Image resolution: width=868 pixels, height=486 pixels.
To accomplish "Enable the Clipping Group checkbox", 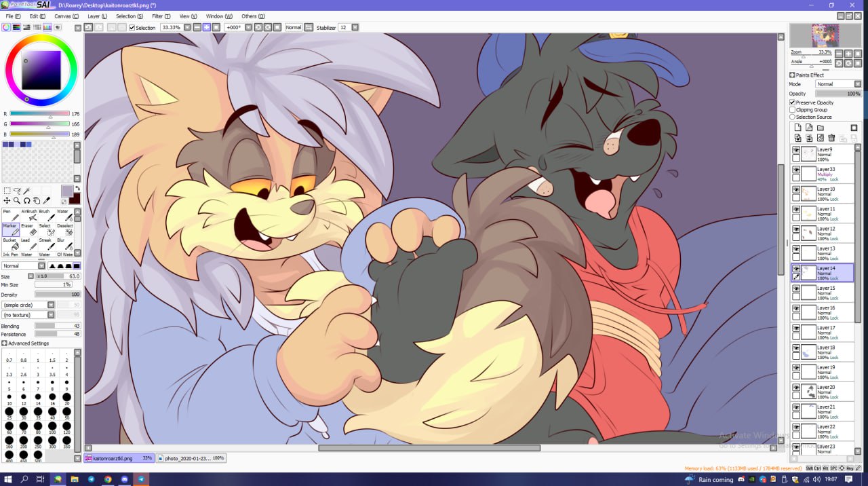I will click(x=793, y=110).
